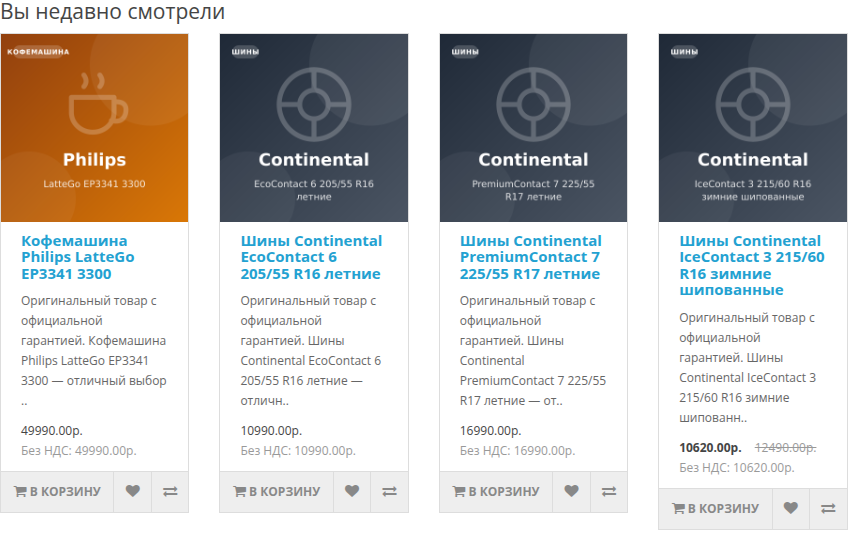This screenshot has height=550, width=848.
Task: Add PremiumContact 7 tires to cart
Action: click(x=496, y=492)
